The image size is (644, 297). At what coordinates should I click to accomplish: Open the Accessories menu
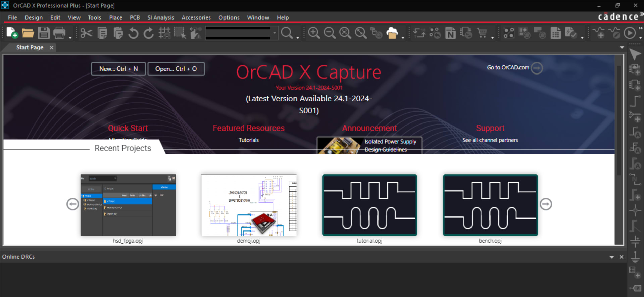[x=196, y=17]
